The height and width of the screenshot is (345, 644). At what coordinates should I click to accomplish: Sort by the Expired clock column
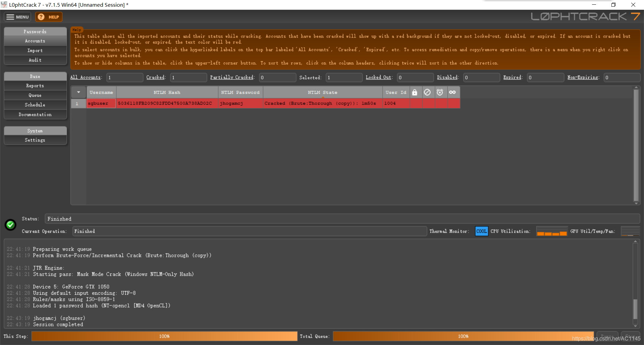click(440, 92)
